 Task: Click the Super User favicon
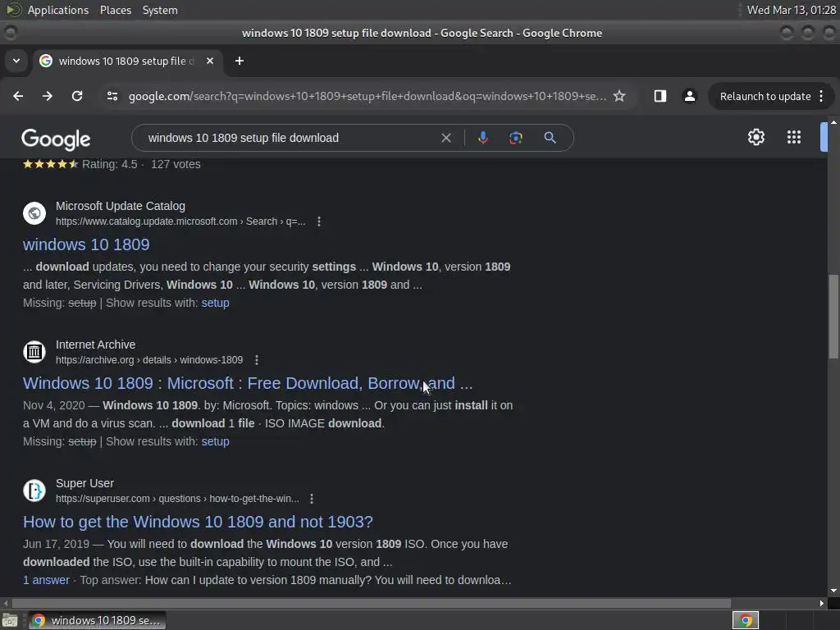coord(34,491)
